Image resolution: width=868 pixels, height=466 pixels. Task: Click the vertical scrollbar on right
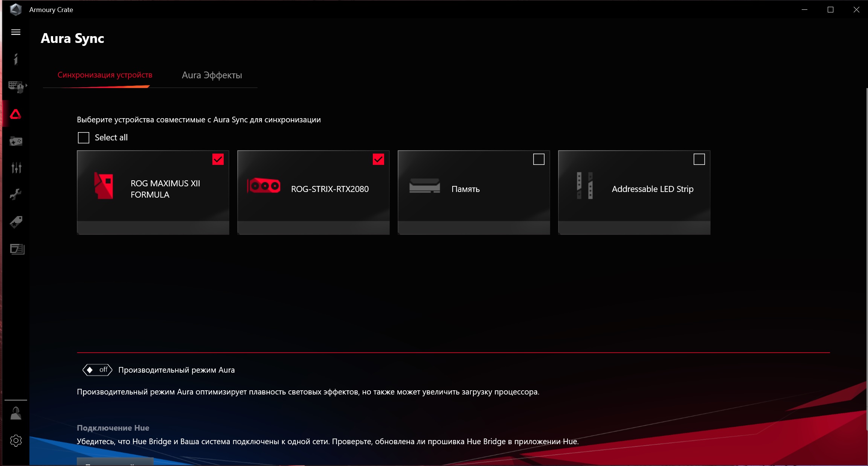click(866, 260)
